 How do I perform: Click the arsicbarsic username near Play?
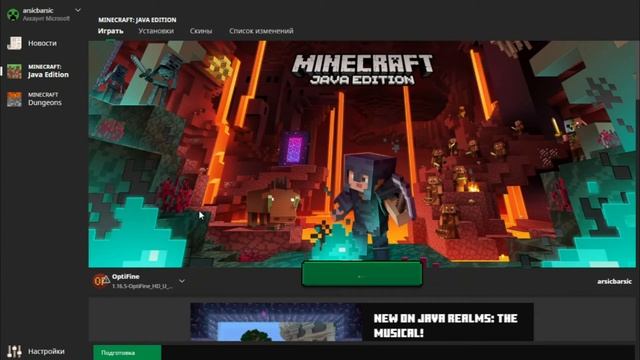coord(614,281)
